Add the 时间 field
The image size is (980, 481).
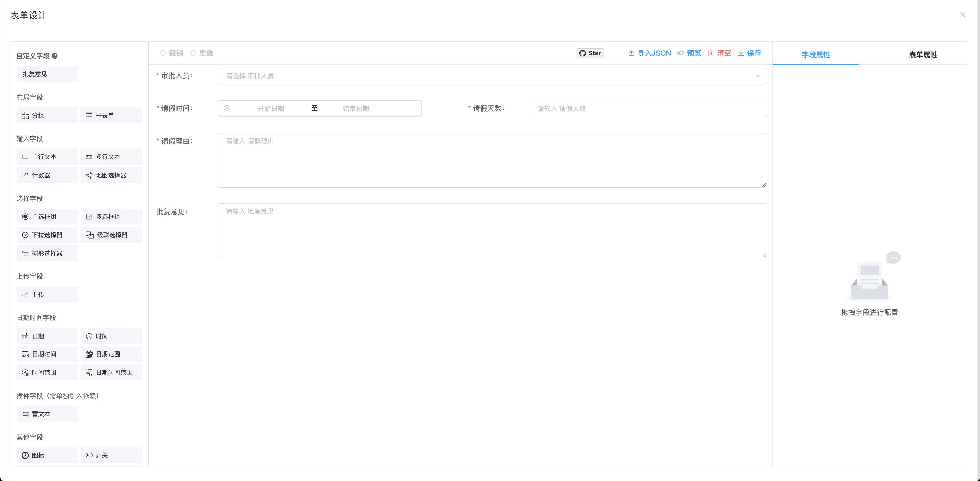(111, 336)
